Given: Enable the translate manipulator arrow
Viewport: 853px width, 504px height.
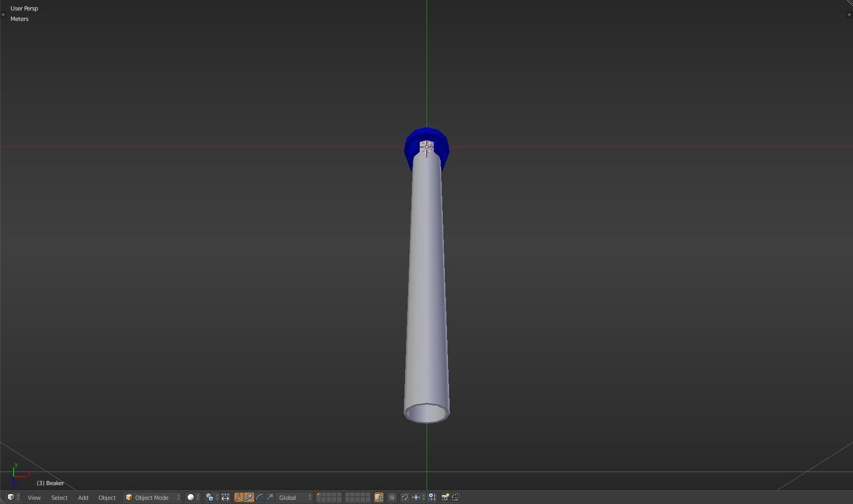Looking at the screenshot, I should tap(249, 497).
